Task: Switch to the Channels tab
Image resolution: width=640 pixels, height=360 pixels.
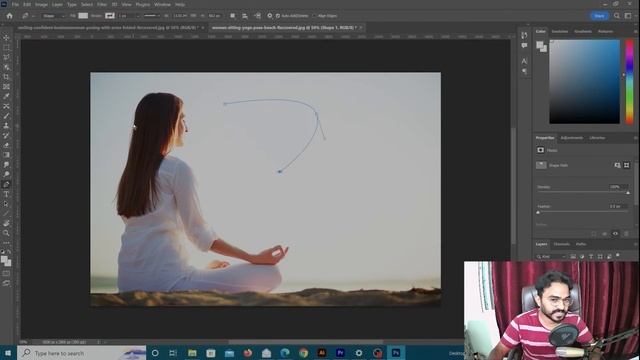Action: point(561,244)
